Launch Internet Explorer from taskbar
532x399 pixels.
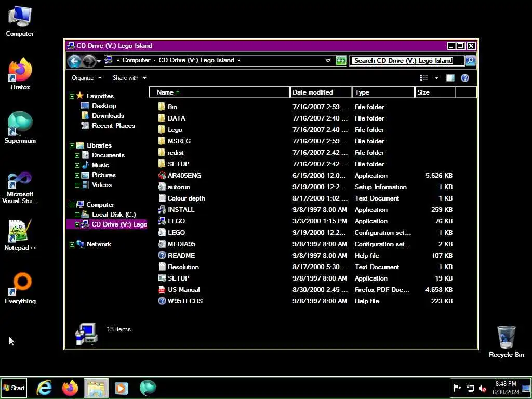(44, 388)
